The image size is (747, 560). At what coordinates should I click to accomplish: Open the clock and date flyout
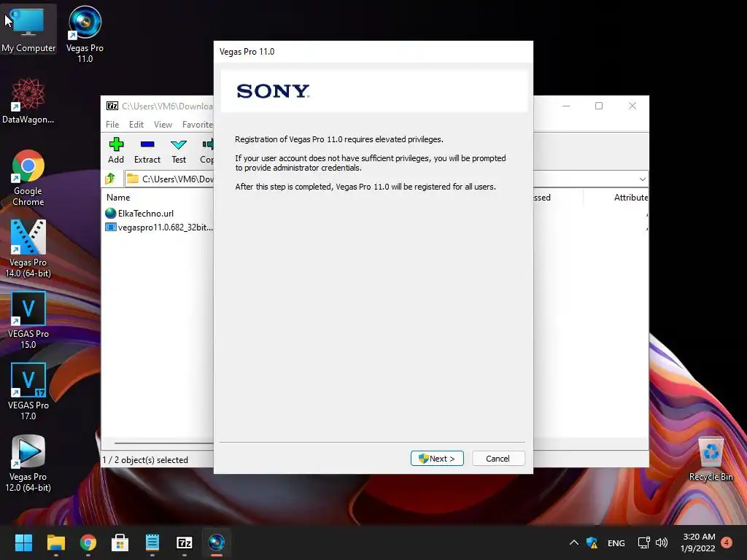698,542
